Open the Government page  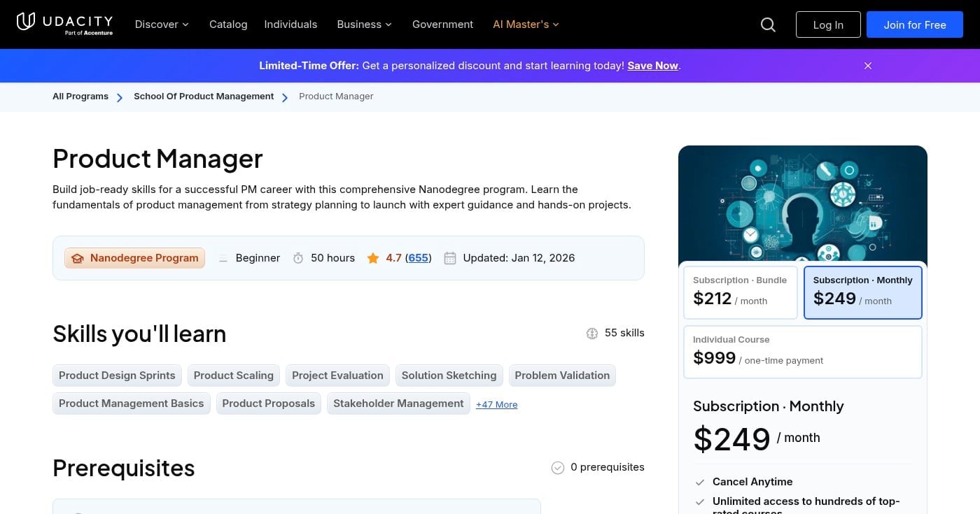442,24
